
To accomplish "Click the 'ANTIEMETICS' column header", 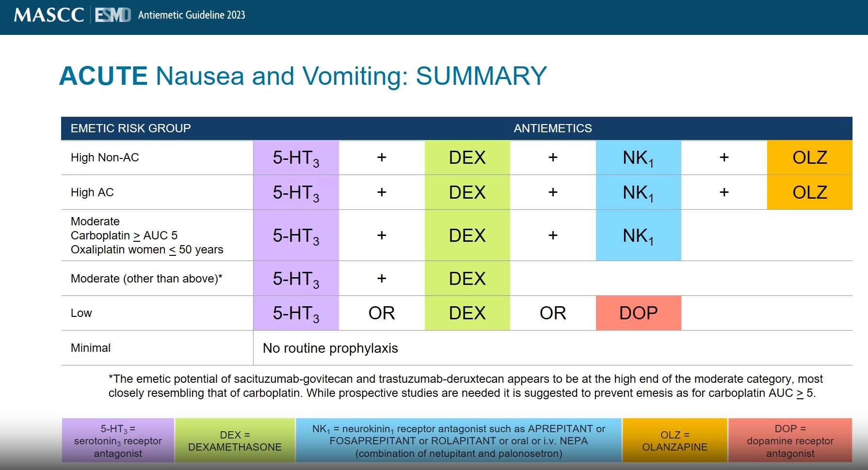I will (x=552, y=128).
